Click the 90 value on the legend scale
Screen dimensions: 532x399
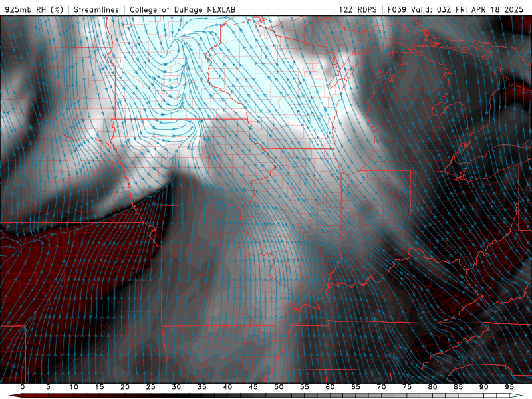tap(483, 387)
